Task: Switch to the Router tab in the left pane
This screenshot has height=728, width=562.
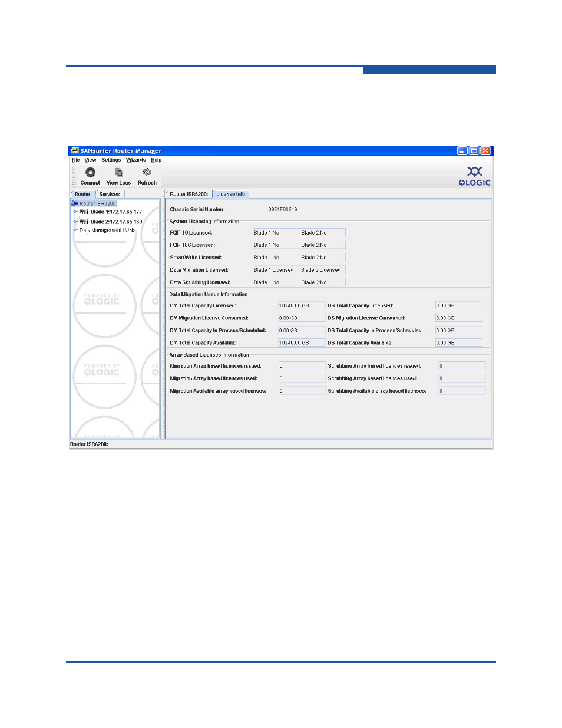Action: (82, 194)
